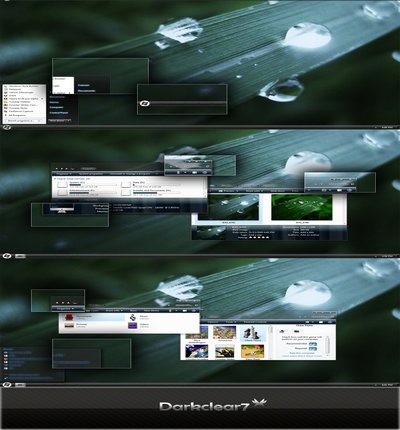This screenshot has width=400, height=430.
Task: Open the Music library icon
Action: pyautogui.click(x=133, y=317)
